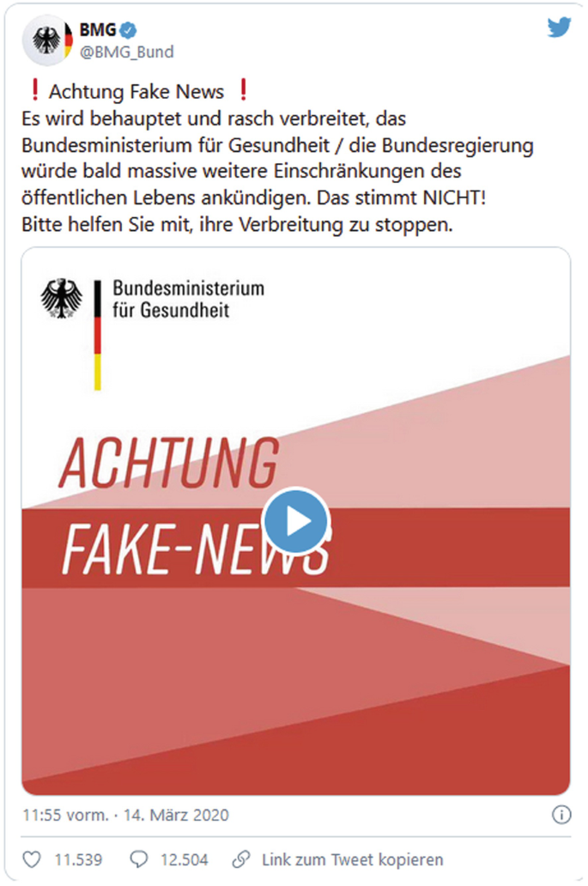Open replies via the speech bubble icon
Viewport: 588px width, 886px height.
coord(139,859)
